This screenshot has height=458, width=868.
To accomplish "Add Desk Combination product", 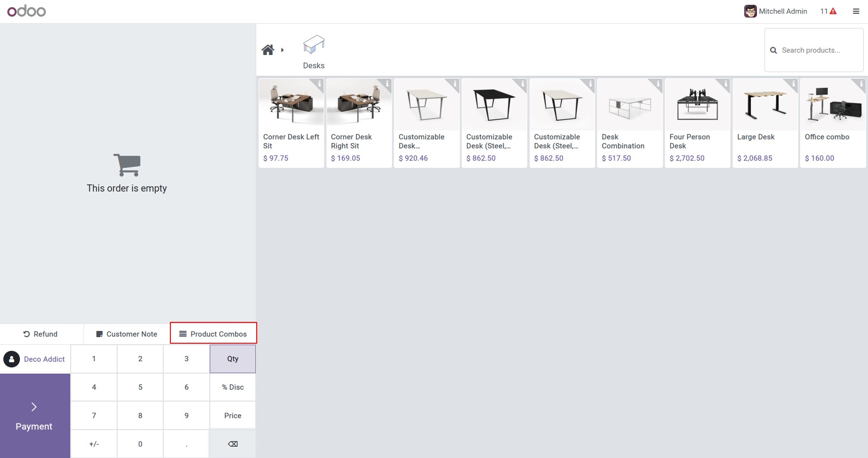I will pos(630,123).
